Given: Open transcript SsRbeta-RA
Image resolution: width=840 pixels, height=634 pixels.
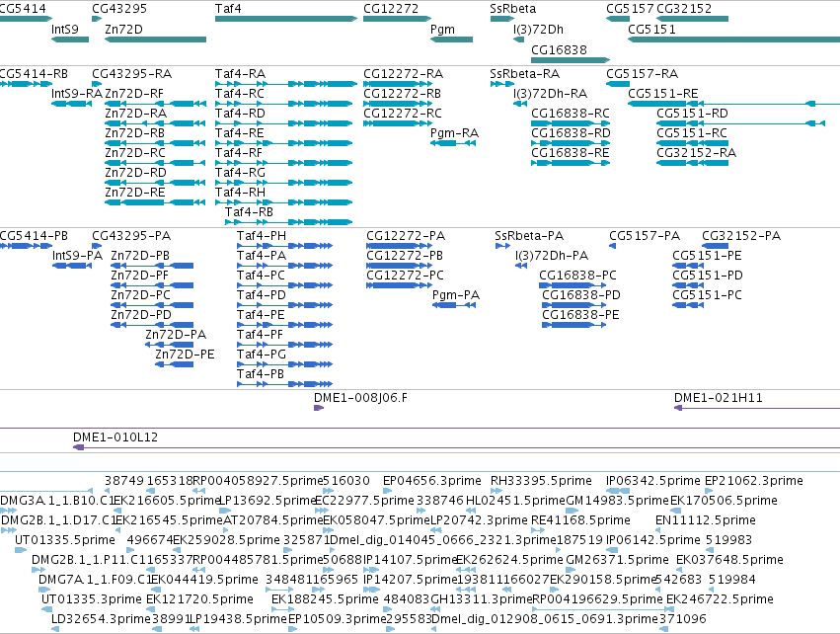Looking at the screenshot, I should 502,84.
